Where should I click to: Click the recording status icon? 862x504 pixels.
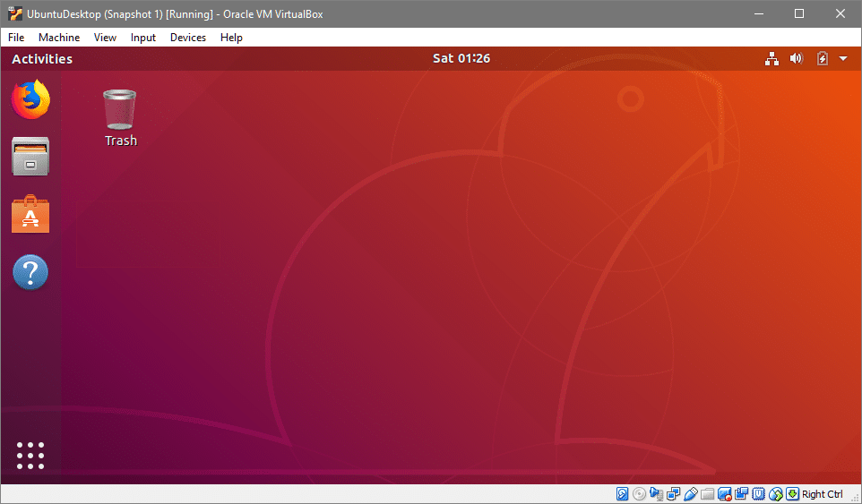tap(725, 494)
